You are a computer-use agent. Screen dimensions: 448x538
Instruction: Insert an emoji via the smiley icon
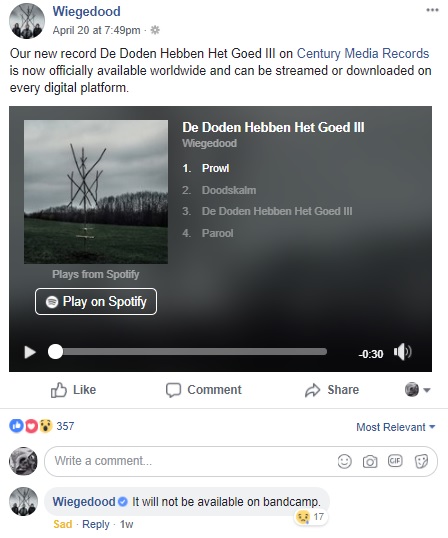[x=344, y=461]
